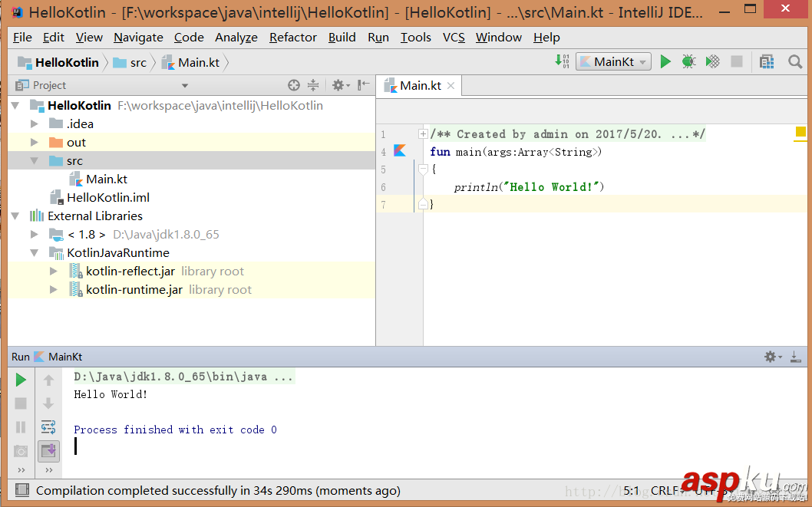The image size is (812, 507).
Task: Close the Main.kt editor tab
Action: coord(451,85)
